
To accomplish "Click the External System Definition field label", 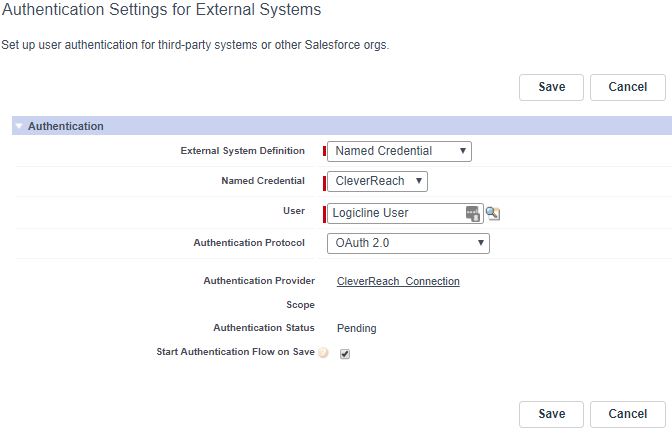I will [x=243, y=151].
